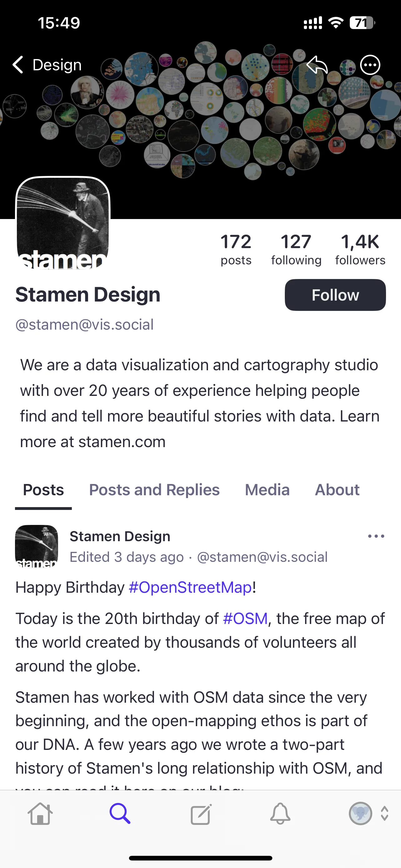401x868 pixels.
Task: View the 127 following list
Action: coord(296,249)
